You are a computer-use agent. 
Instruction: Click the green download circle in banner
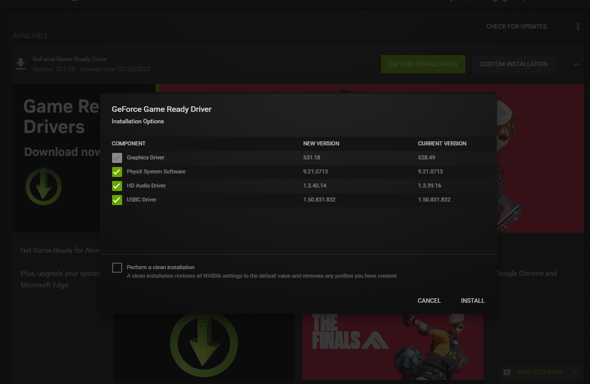pyautogui.click(x=43, y=186)
